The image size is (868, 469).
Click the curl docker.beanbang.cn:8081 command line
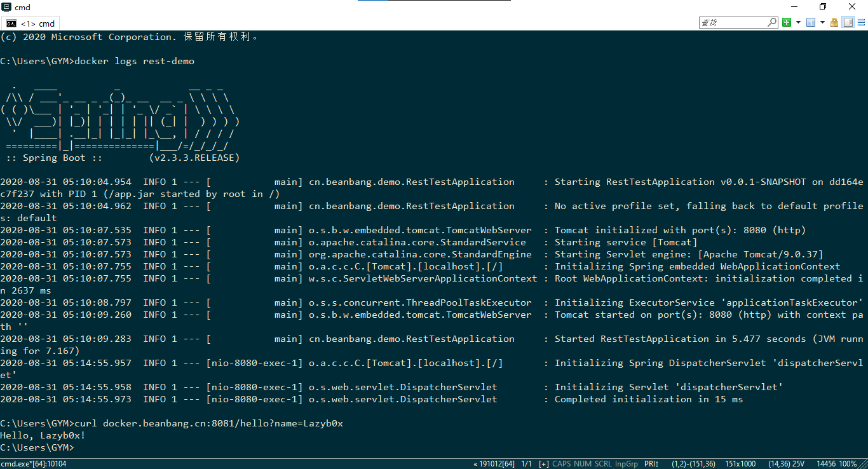pyautogui.click(x=172, y=423)
